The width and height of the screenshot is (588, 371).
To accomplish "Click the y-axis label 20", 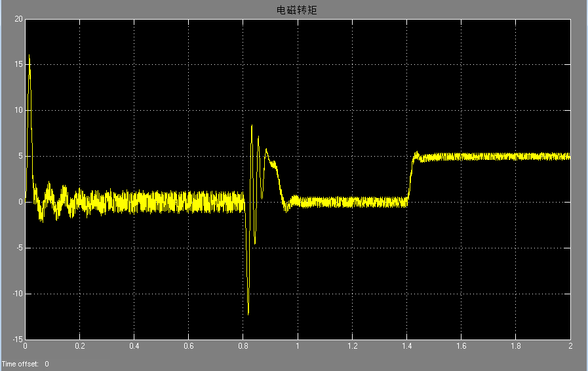I will click(18, 19).
